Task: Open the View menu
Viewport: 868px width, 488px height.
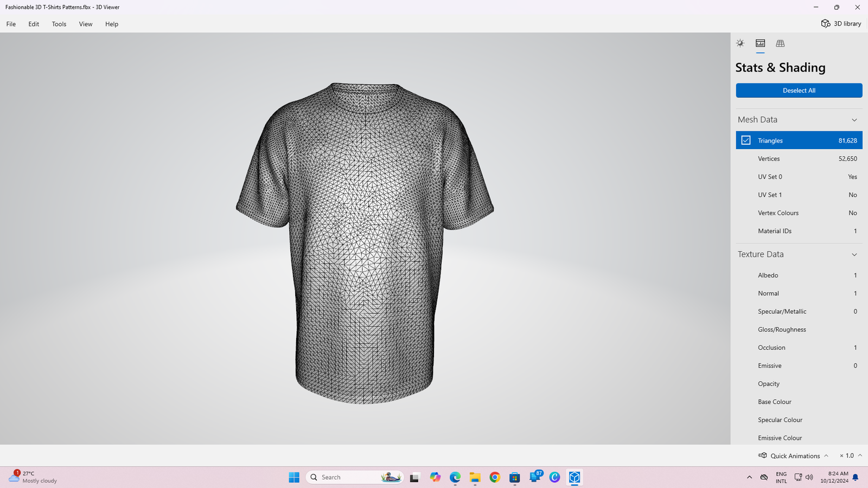Action: (x=86, y=24)
